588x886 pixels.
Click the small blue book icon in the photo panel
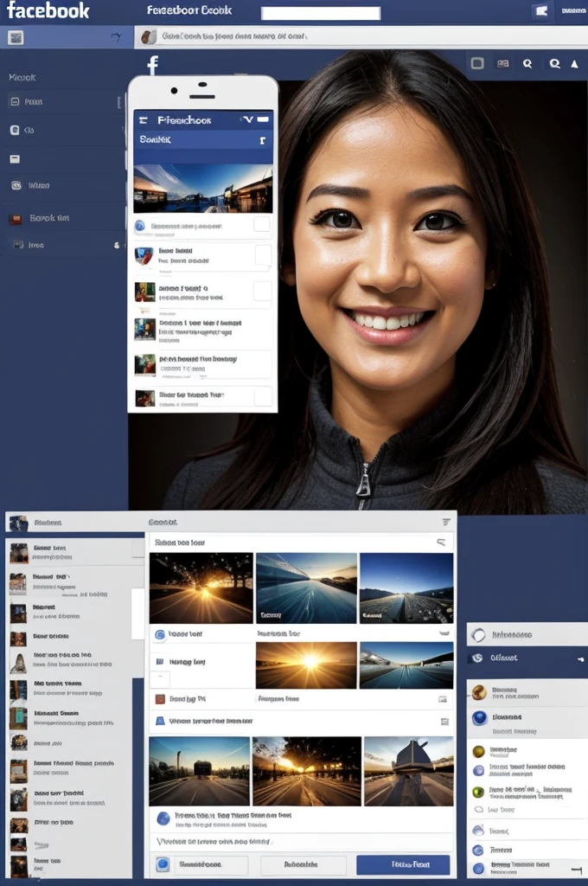(x=160, y=661)
